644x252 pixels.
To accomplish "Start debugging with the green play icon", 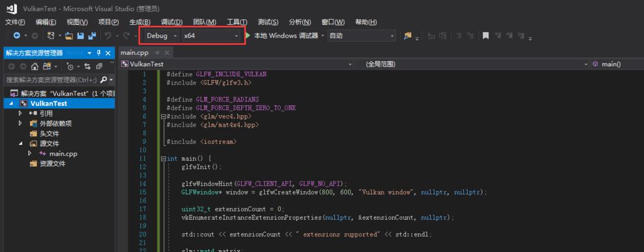I will [x=248, y=36].
